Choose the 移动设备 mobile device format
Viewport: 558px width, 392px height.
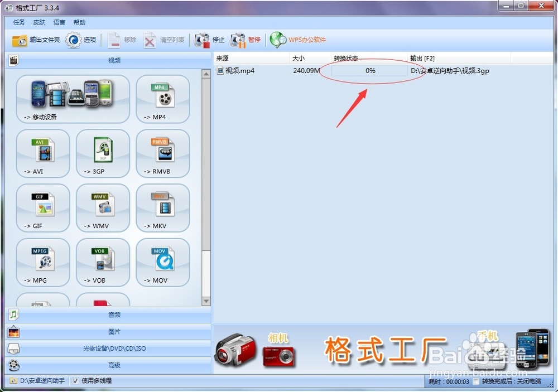(73, 99)
